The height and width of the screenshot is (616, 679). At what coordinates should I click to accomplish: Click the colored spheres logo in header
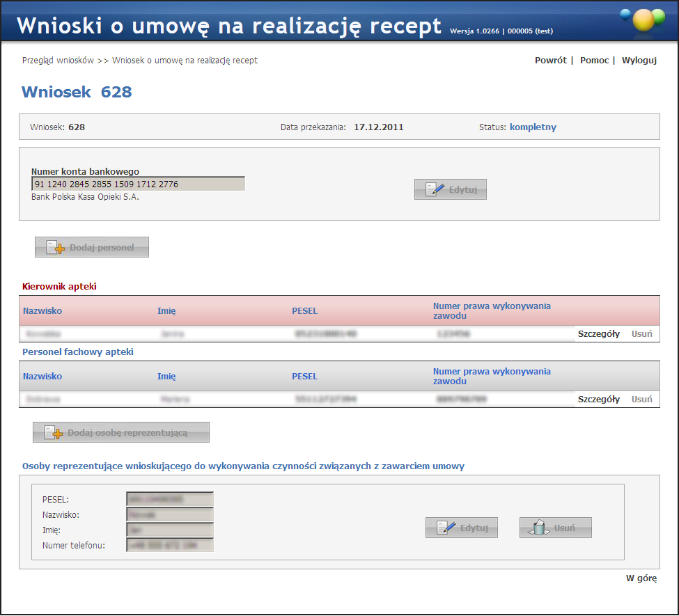pyautogui.click(x=643, y=19)
